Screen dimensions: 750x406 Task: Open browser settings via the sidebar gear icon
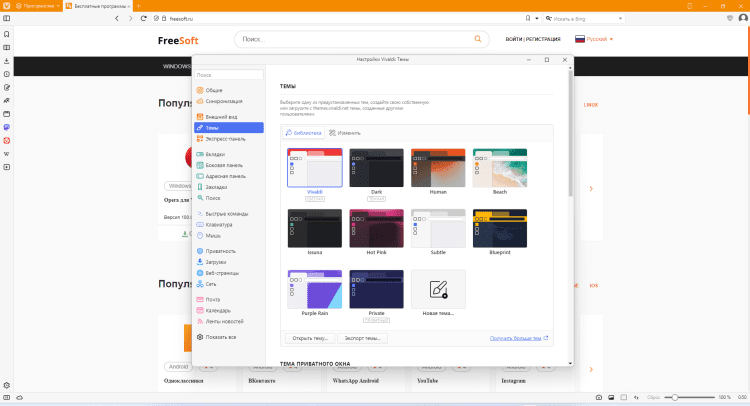[x=7, y=385]
